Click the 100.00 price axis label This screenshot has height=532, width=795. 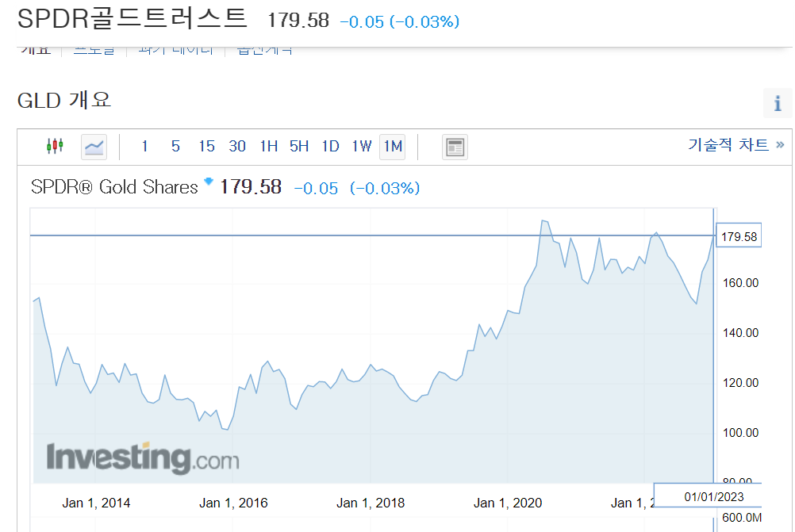[x=740, y=433]
